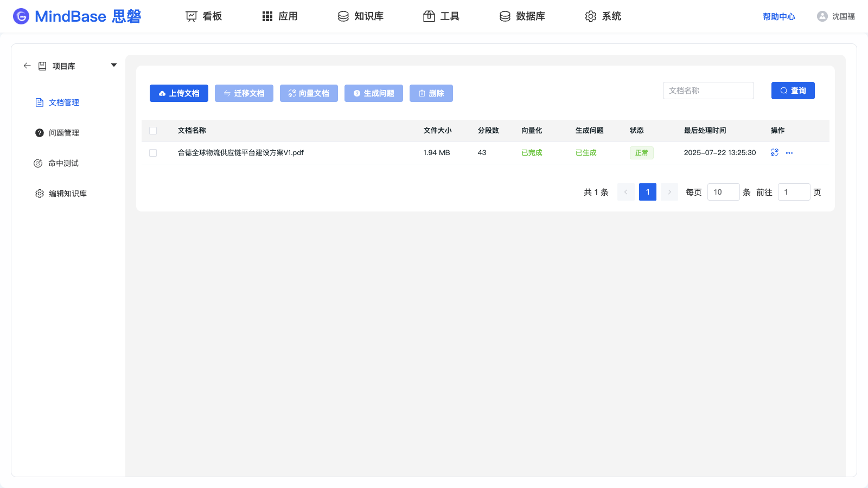Open the 知识库 top menu
Viewport: 868px width, 488px height.
pos(361,16)
